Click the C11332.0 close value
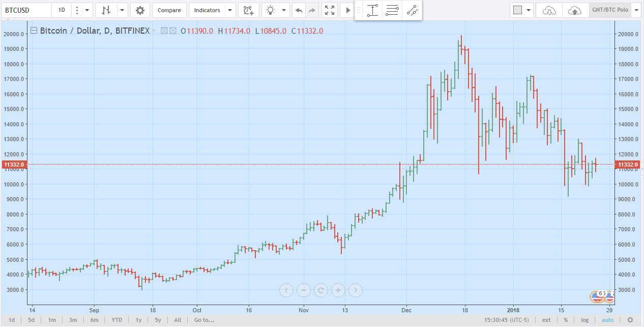This screenshot has width=644, height=327. [307, 31]
